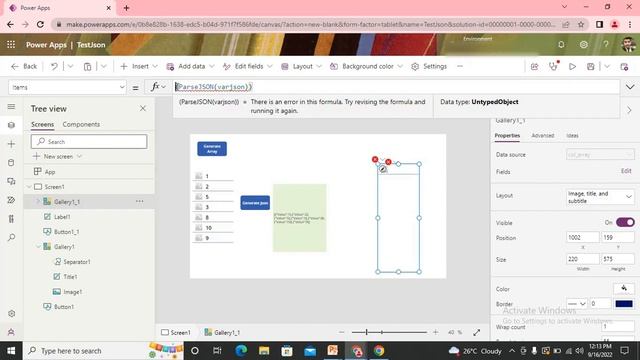Click the formula bar text
Screen dimensions: 640x360
click(214, 87)
